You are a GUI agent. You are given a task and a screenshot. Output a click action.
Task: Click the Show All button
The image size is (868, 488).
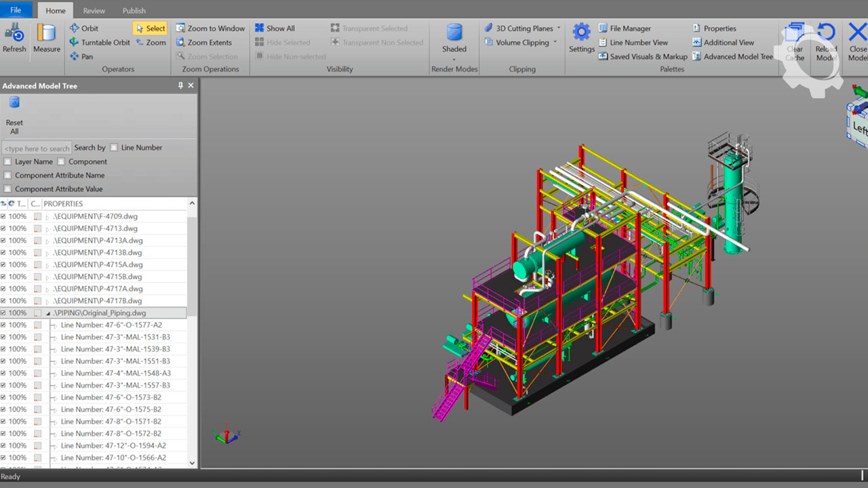tap(275, 28)
